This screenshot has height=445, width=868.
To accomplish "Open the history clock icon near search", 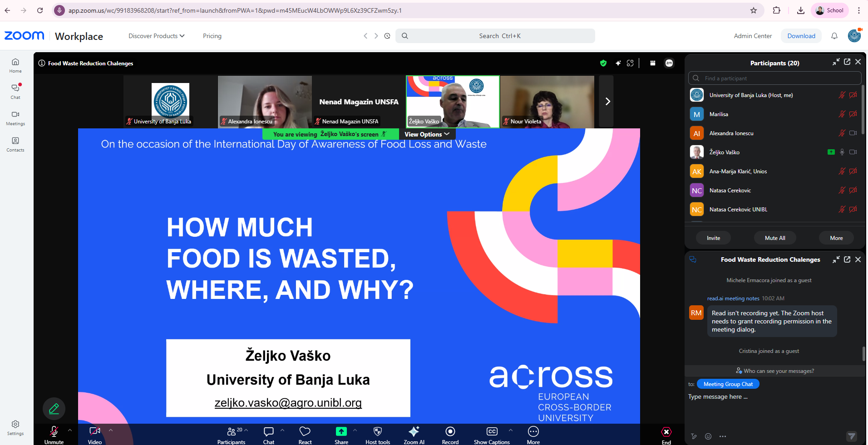I will pyautogui.click(x=387, y=36).
